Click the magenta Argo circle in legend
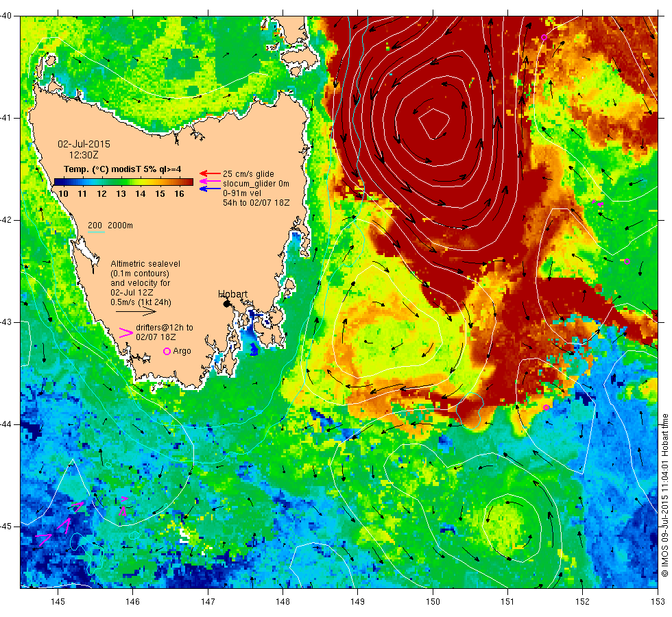Image resolution: width=672 pixels, height=617 pixels. 167,351
